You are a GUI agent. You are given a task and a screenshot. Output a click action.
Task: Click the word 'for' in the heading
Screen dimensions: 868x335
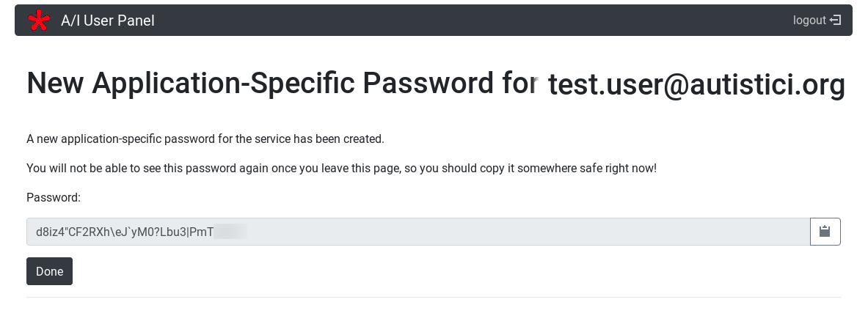tap(519, 84)
